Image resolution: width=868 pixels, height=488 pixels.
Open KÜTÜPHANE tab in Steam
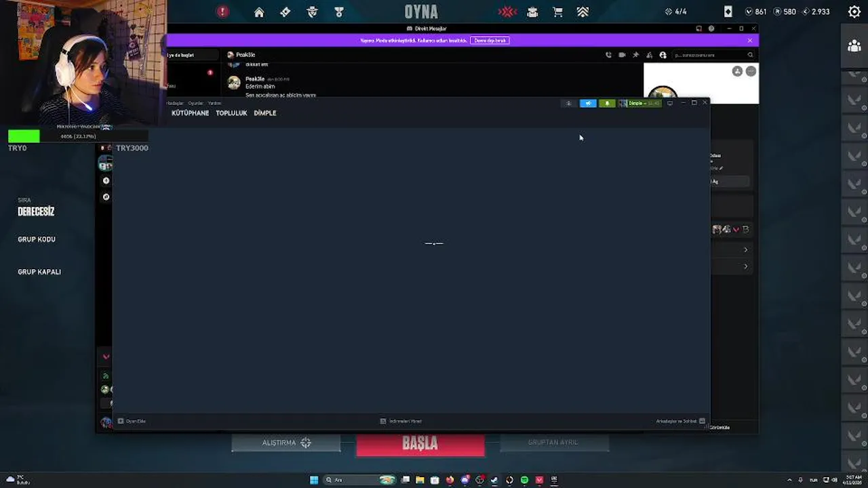pos(190,113)
